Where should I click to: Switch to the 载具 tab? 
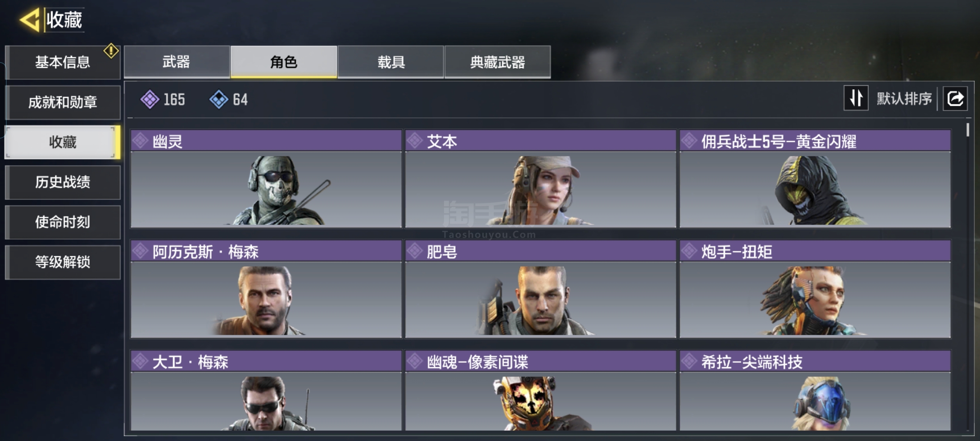[391, 62]
